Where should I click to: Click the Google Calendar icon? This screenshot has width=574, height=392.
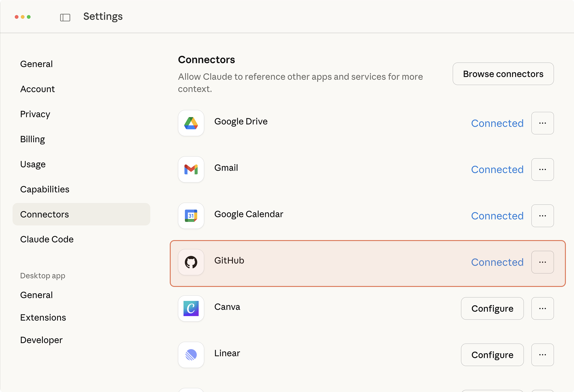tap(191, 216)
